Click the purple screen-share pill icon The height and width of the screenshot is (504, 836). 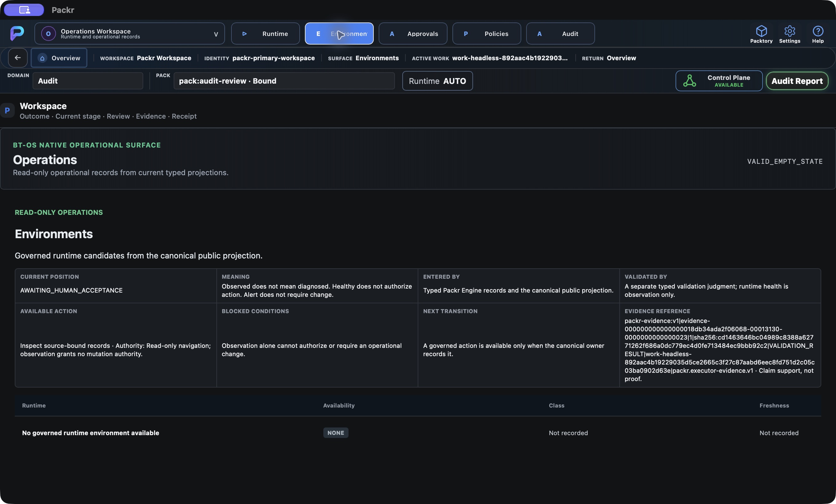tap(24, 10)
